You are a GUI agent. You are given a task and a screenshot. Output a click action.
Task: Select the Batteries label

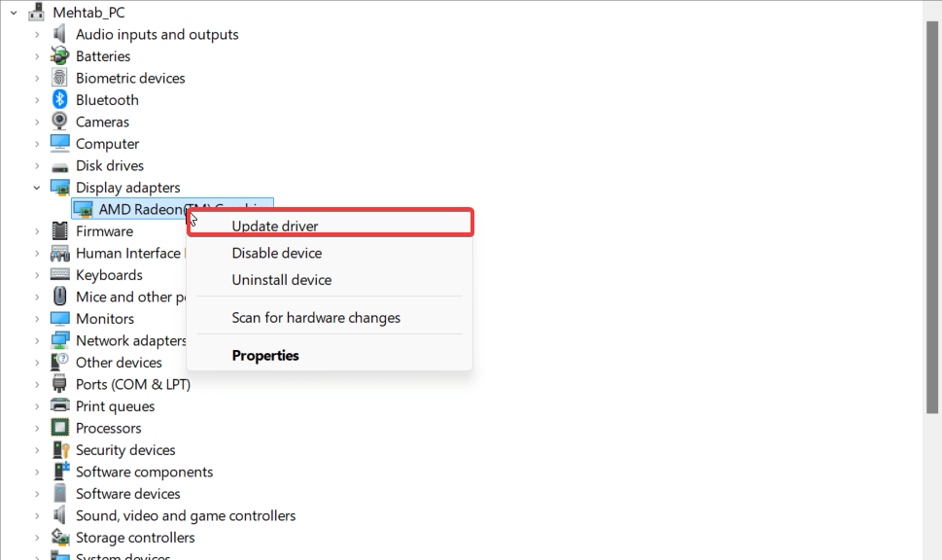[x=103, y=55]
